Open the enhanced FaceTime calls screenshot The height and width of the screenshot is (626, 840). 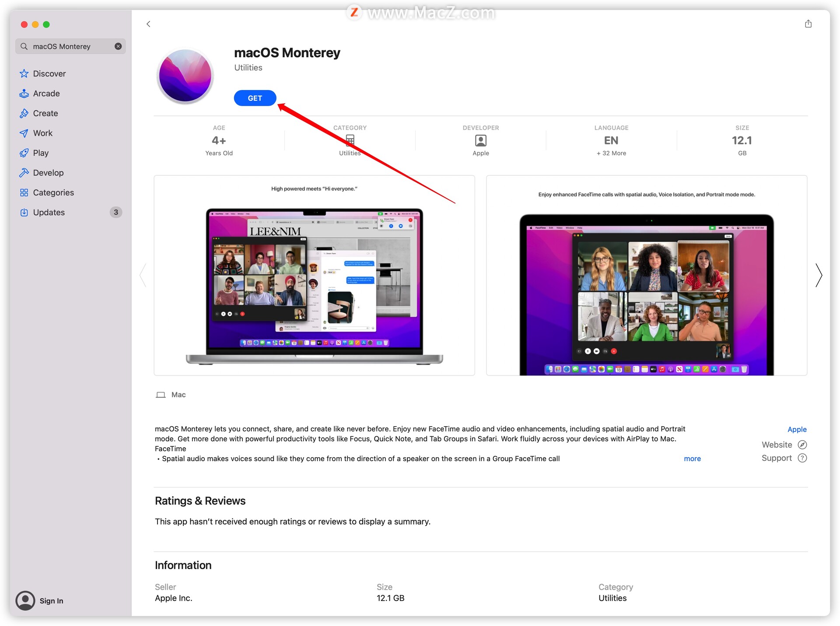point(647,275)
